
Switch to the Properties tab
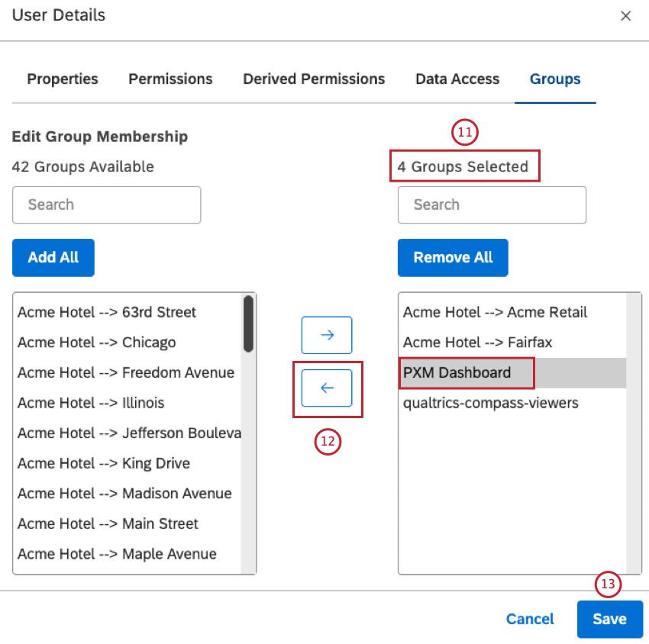pyautogui.click(x=62, y=79)
